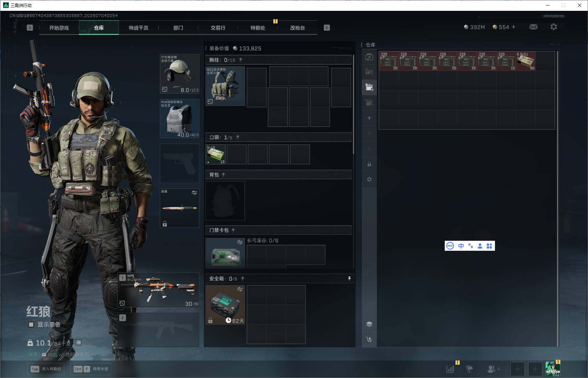The image size is (588, 378).
Task: Select the safe box with 62天 timer
Action: pos(225,305)
